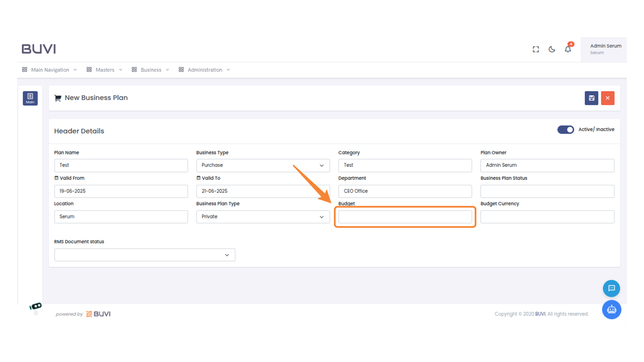Click the red cancel X button
Viewport: 644px width, 362px height.
pos(607,98)
